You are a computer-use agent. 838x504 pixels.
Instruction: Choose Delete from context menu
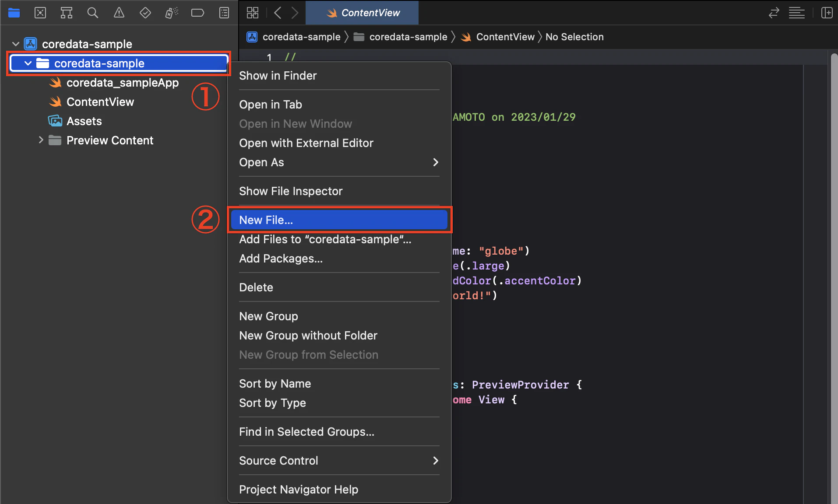tap(339, 287)
